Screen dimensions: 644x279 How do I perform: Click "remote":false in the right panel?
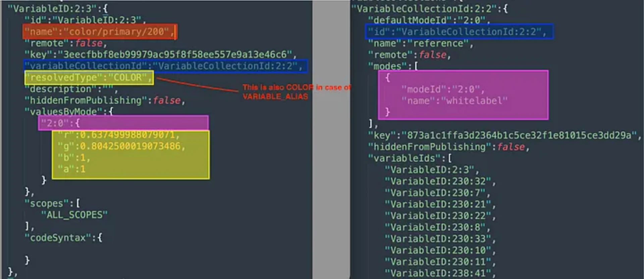(410, 55)
